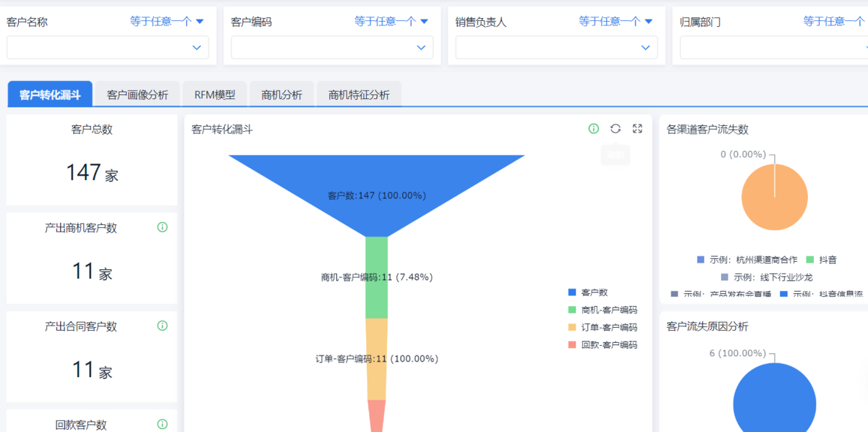Expand the 客户转化漏斗 chart to fullscreen

pyautogui.click(x=637, y=129)
